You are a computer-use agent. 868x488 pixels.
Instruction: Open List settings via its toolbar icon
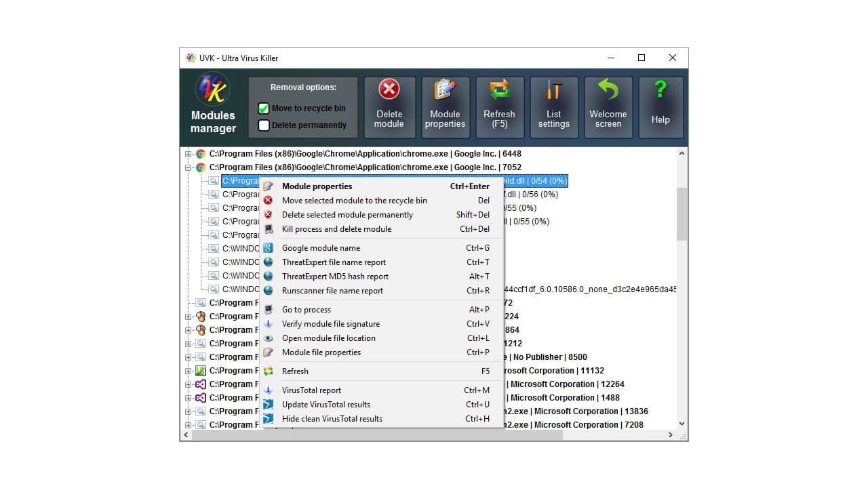pos(554,106)
